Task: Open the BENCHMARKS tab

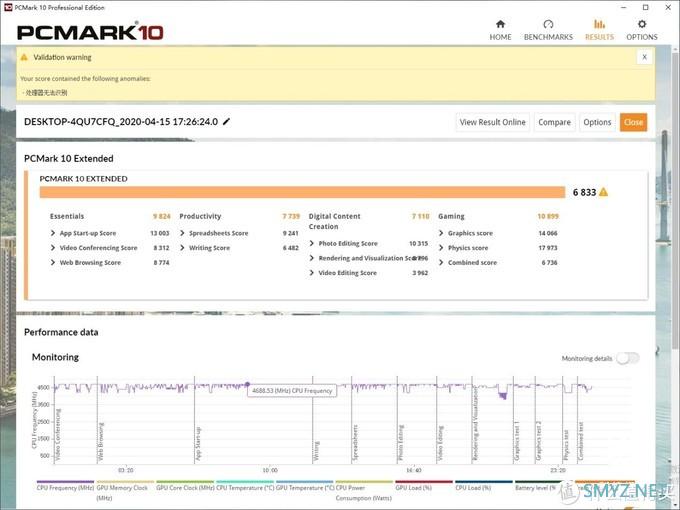Action: point(548,30)
